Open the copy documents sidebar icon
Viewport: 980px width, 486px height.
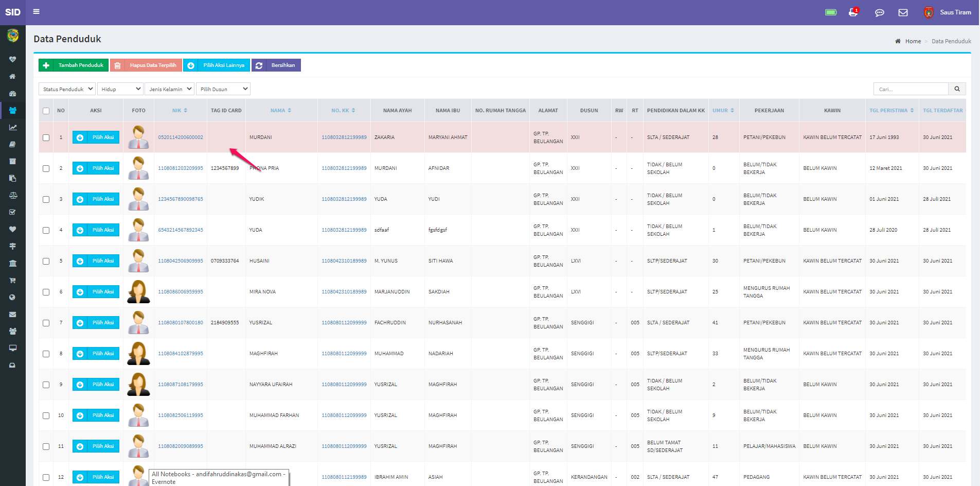point(13,178)
